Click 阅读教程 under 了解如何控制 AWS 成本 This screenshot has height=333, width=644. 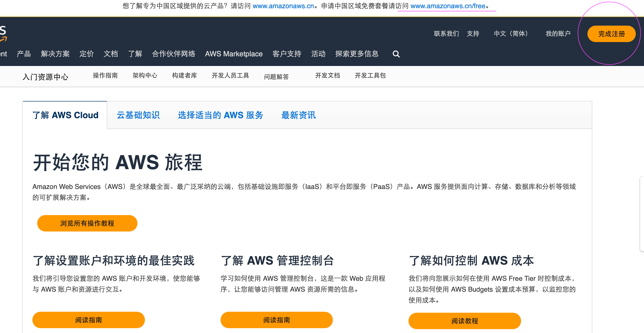[x=465, y=321]
